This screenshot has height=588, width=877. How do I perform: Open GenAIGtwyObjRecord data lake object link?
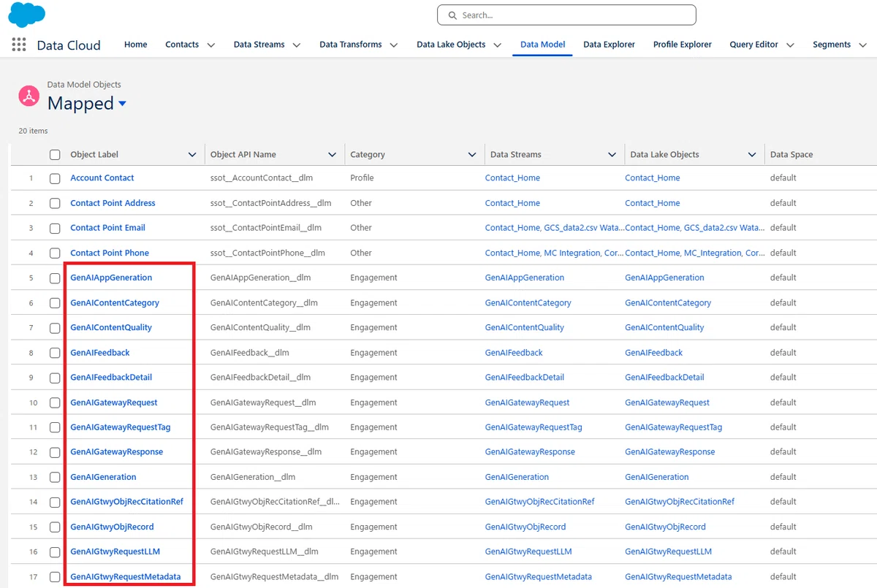(665, 527)
